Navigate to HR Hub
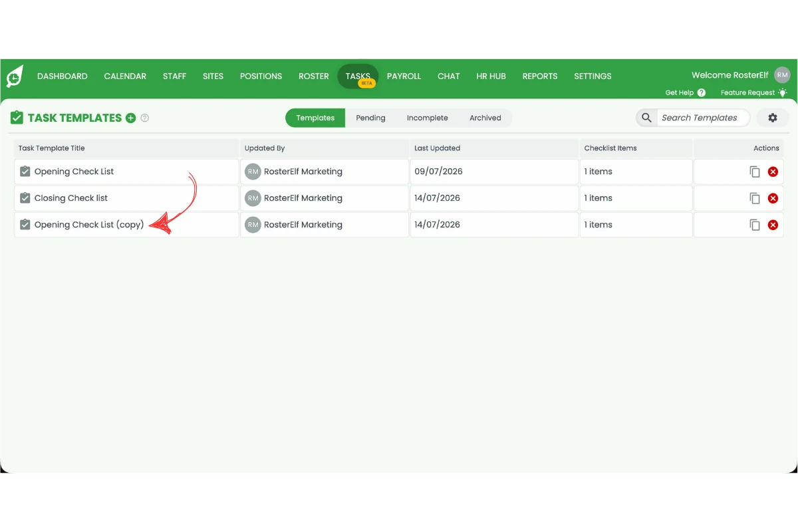The width and height of the screenshot is (798, 532). pyautogui.click(x=491, y=76)
